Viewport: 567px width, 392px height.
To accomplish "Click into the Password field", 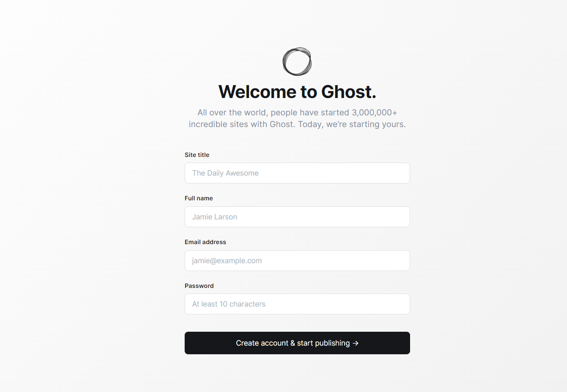I will click(297, 304).
